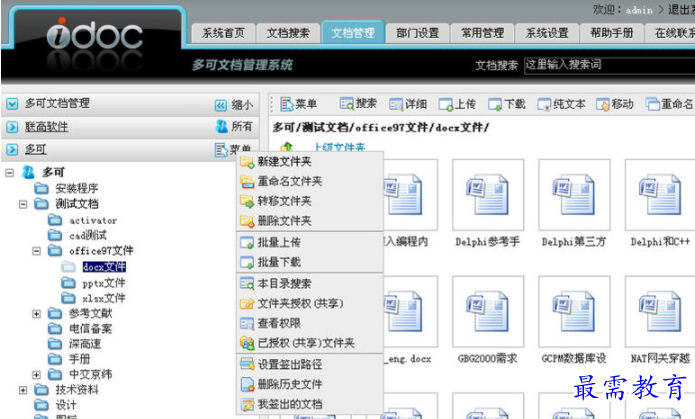The width and height of the screenshot is (695, 419).
Task: Select 设置签出路径 from context menu
Action: [310, 364]
